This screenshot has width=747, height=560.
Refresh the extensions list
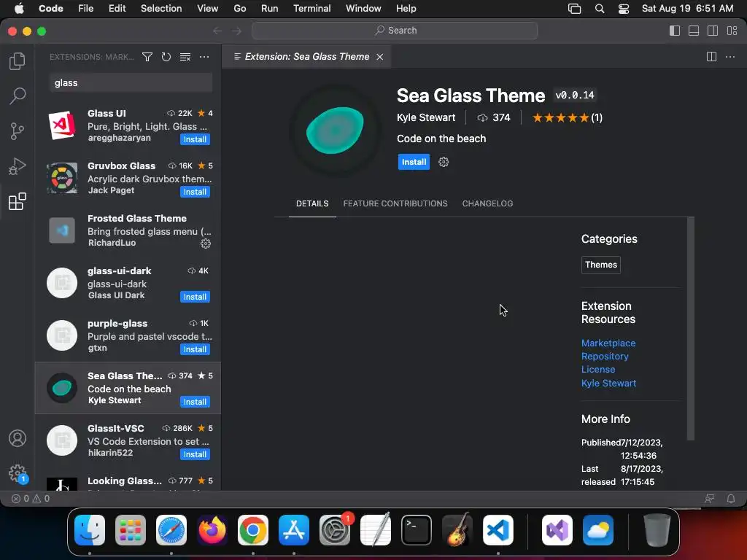tap(166, 57)
